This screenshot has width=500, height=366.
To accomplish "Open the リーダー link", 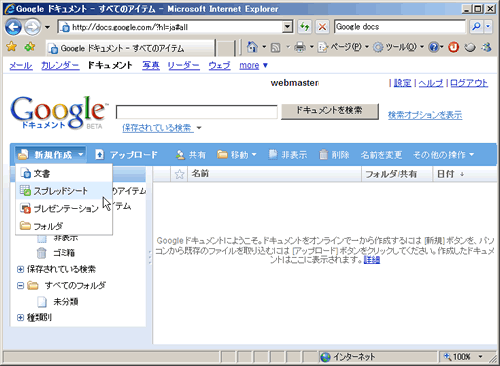I will [x=184, y=65].
